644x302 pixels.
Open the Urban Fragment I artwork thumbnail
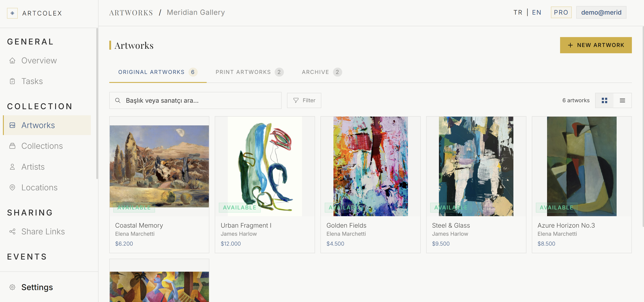tap(265, 166)
